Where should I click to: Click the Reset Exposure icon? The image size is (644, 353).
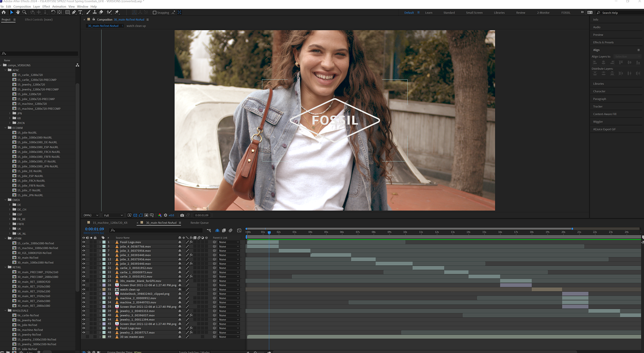[165, 215]
